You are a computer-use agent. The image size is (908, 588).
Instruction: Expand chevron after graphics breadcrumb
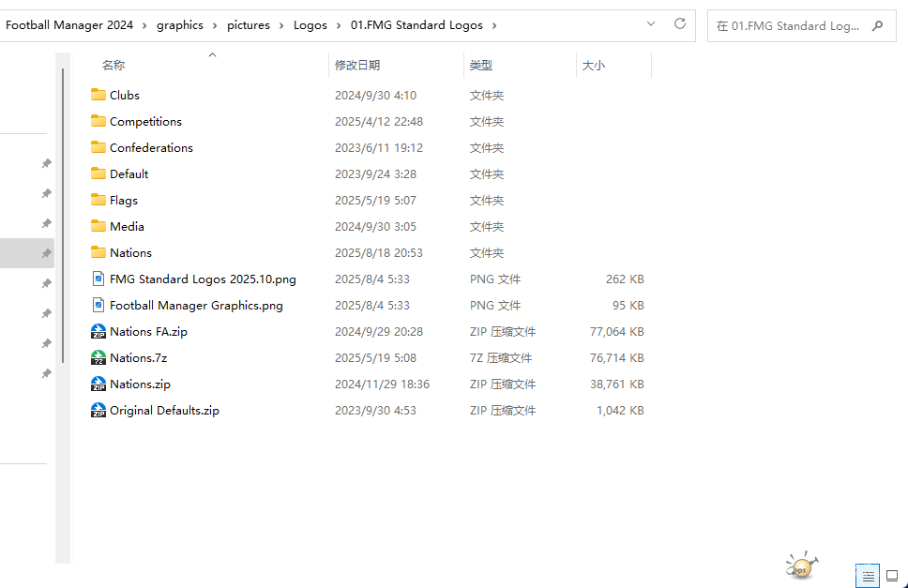[x=215, y=25]
